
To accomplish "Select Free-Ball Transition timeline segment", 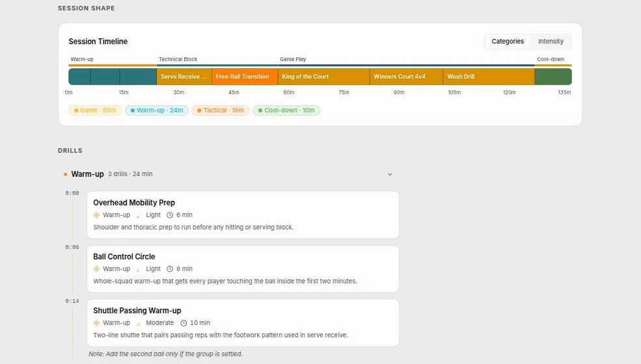I will [245, 77].
